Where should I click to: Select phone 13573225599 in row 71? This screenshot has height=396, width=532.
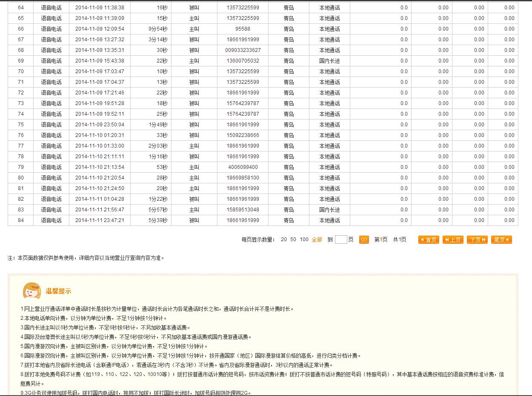243,82
